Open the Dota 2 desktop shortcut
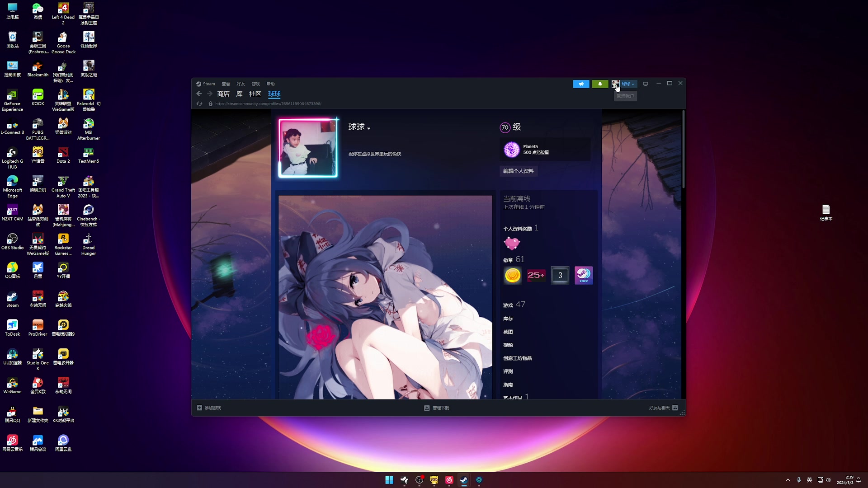868x488 pixels. [x=63, y=155]
